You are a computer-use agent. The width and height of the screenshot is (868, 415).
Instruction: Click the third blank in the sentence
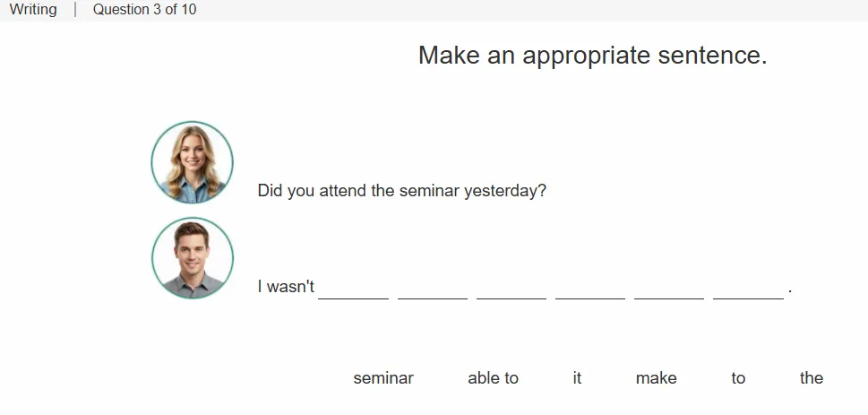[511, 290]
